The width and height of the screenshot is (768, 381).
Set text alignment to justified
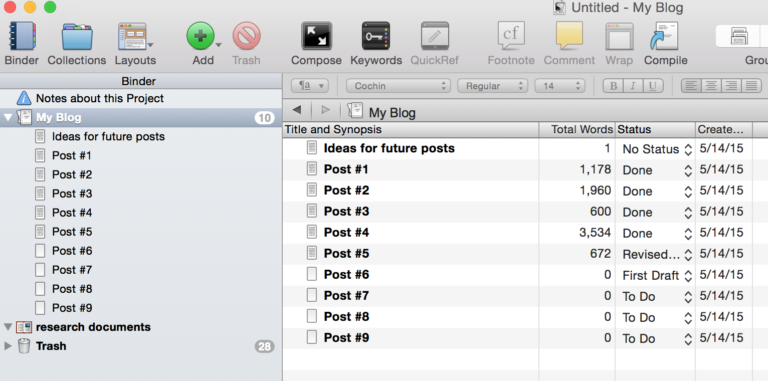751,86
